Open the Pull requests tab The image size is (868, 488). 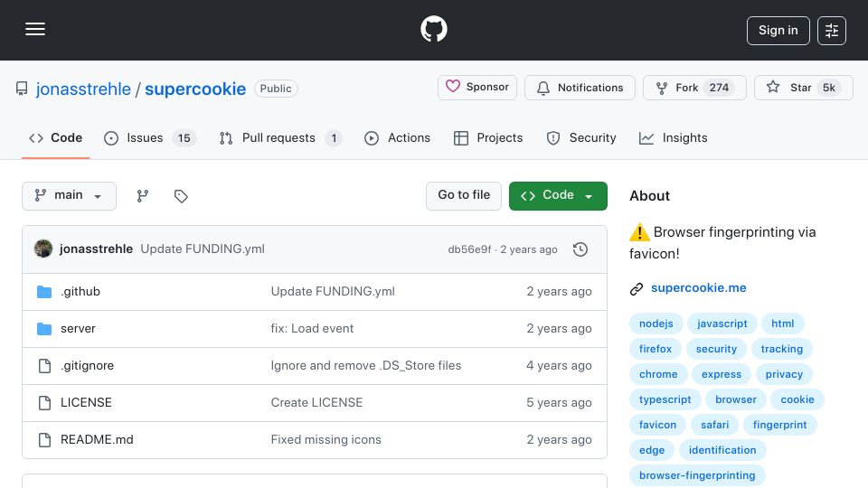[280, 137]
